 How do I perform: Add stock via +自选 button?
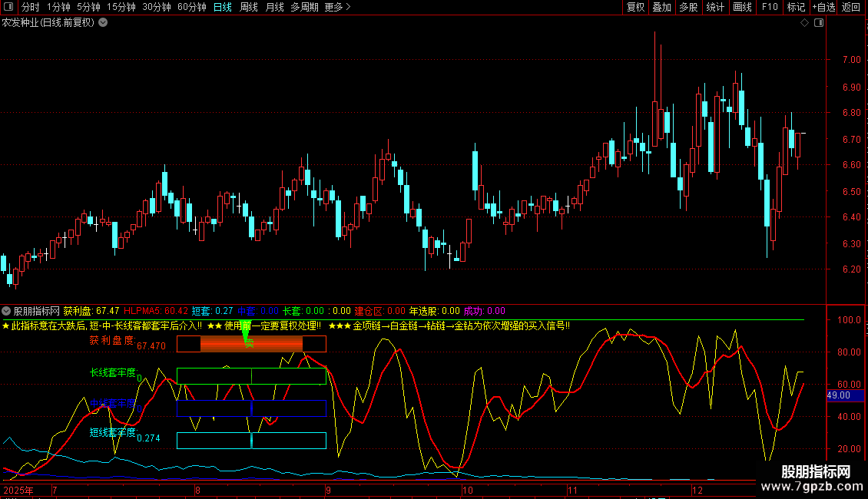(823, 7)
